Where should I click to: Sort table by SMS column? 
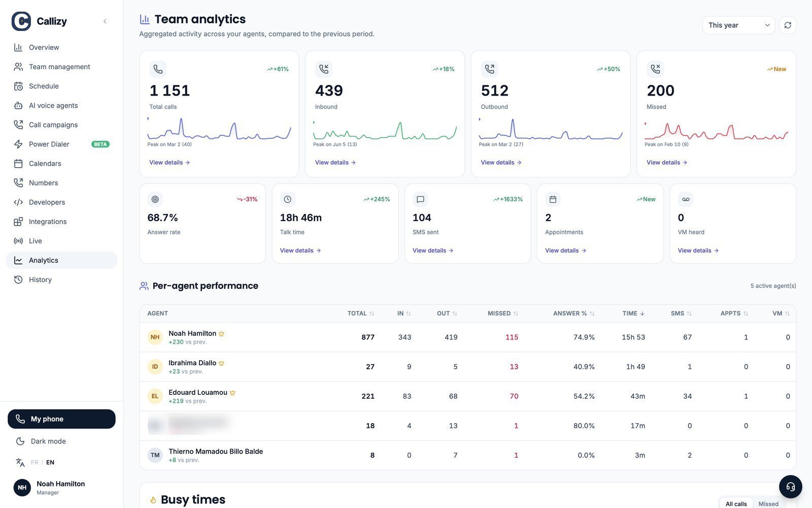coord(681,313)
